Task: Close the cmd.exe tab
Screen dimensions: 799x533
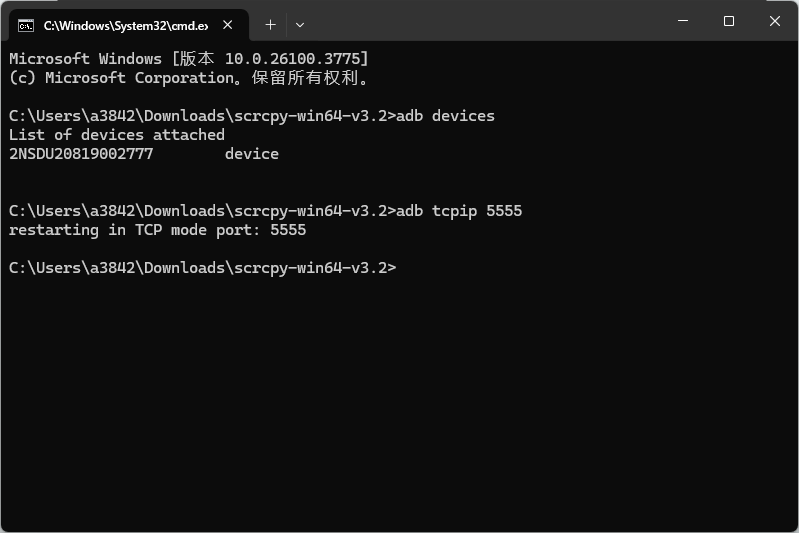Action: [x=228, y=25]
